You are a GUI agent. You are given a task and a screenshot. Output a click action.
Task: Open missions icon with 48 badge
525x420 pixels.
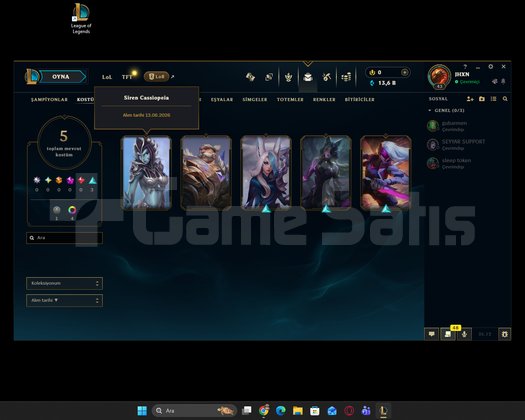pyautogui.click(x=448, y=334)
